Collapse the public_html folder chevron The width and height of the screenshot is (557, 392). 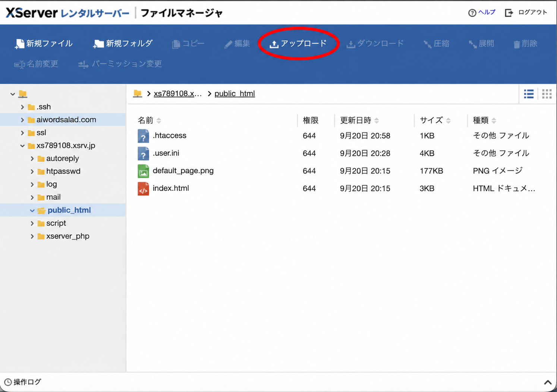click(x=32, y=211)
